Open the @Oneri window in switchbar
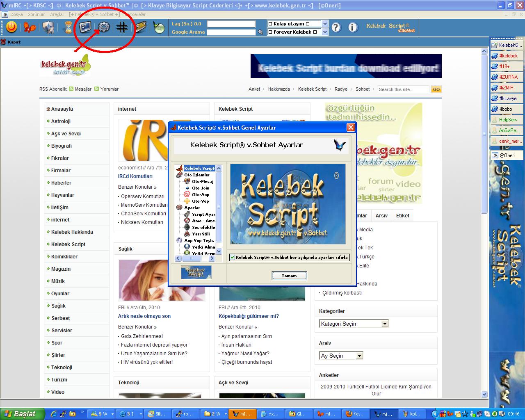This screenshot has width=525, height=420. pos(507,155)
